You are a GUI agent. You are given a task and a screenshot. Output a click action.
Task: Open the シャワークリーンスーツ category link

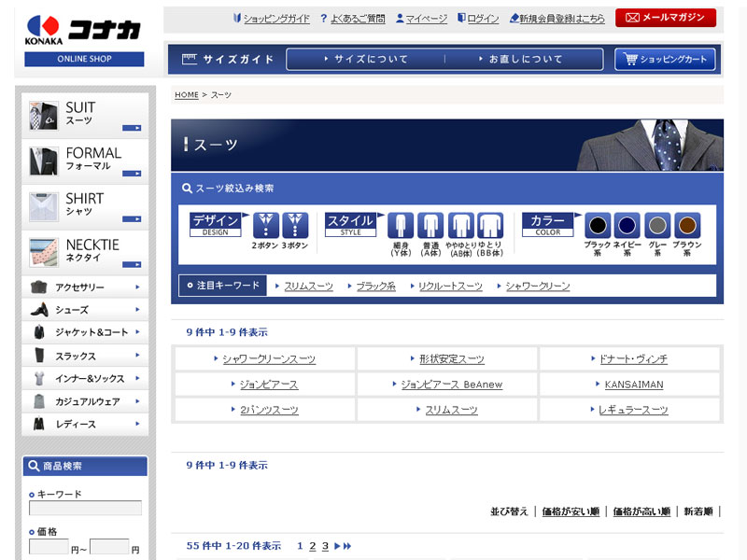269,359
